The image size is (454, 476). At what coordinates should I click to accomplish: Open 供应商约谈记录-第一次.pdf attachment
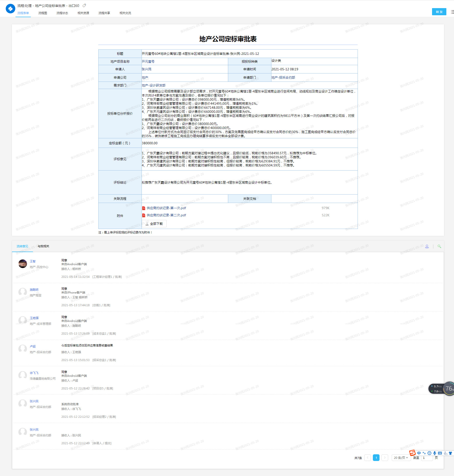pos(166,208)
